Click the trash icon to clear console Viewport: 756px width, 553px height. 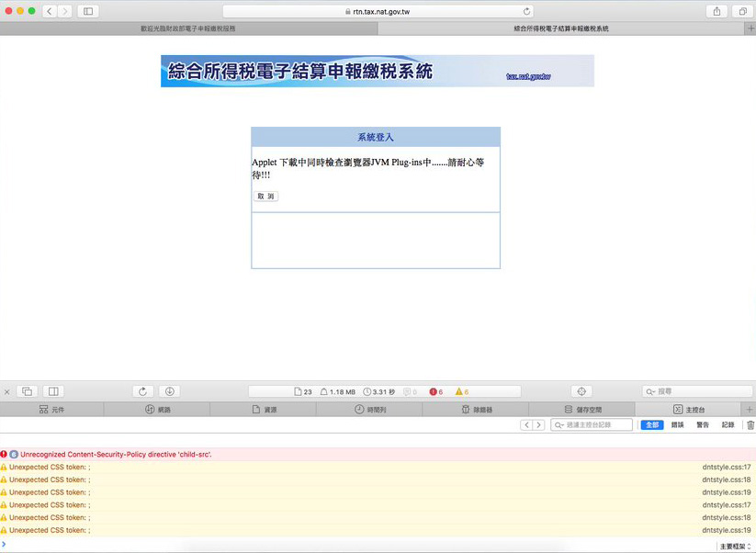coord(750,424)
